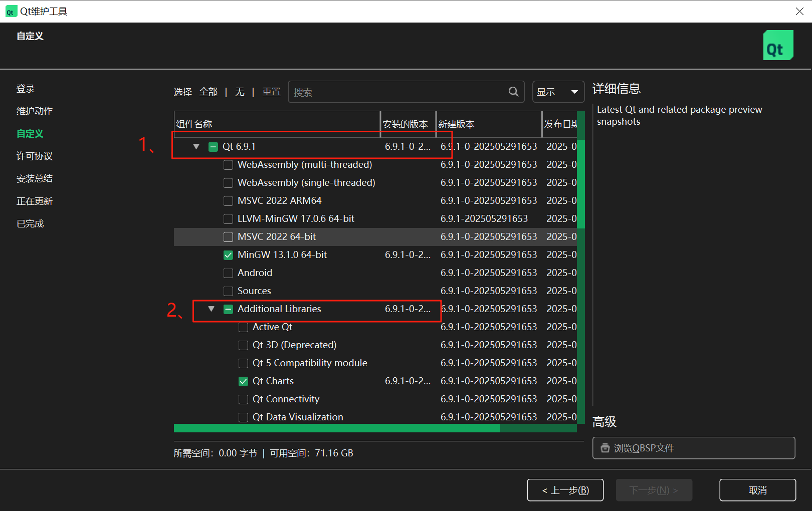Screen dimensions: 812x511
Task: Click the 取消 button
Action: (757, 490)
